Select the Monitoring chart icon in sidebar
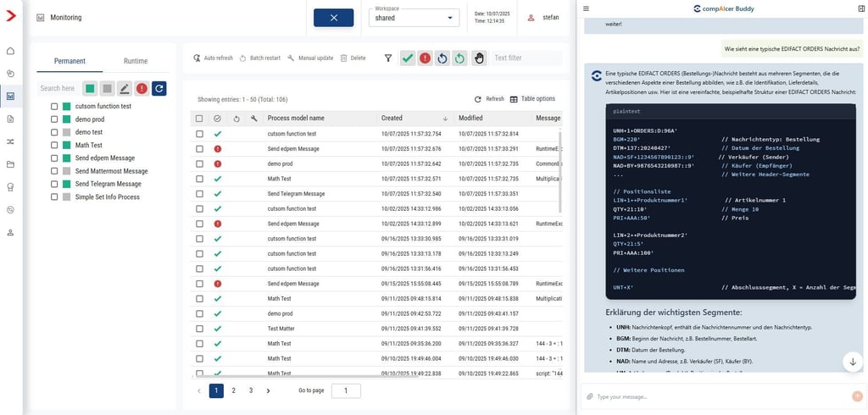The image size is (868, 415). click(x=10, y=97)
